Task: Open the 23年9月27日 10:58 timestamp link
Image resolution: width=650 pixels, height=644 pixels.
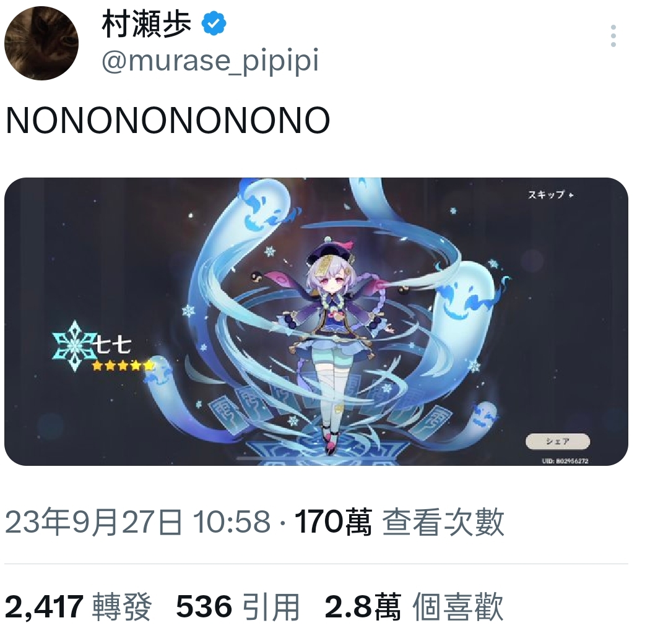Action: pyautogui.click(x=137, y=522)
